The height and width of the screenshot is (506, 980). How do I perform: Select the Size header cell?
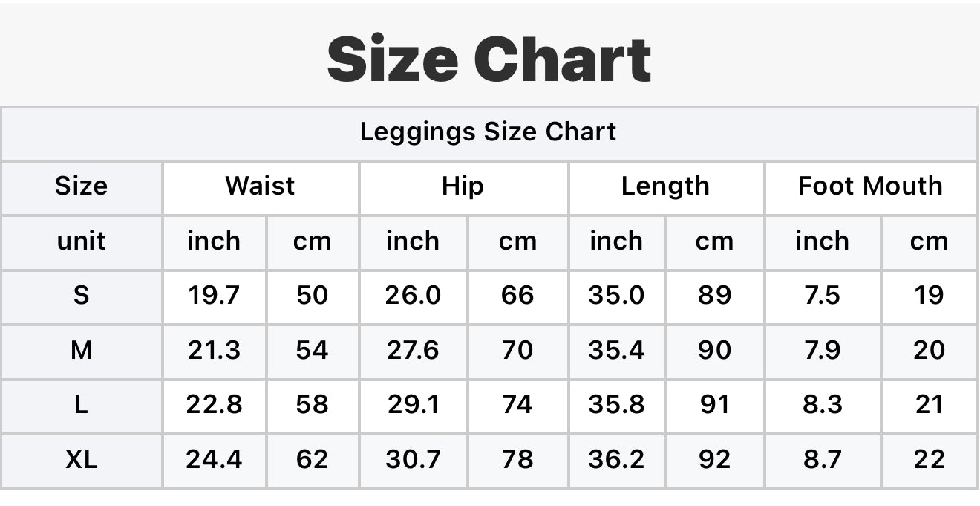(x=82, y=186)
